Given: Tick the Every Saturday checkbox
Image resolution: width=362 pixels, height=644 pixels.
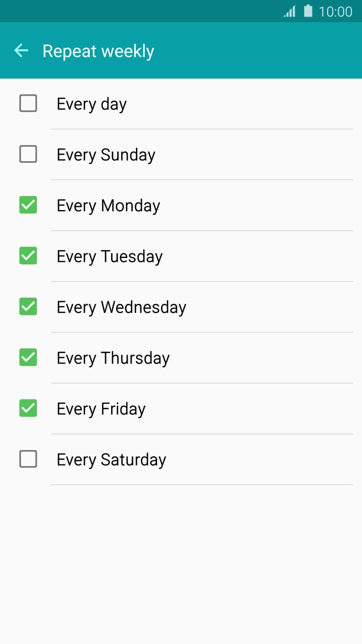Looking at the screenshot, I should point(28,459).
